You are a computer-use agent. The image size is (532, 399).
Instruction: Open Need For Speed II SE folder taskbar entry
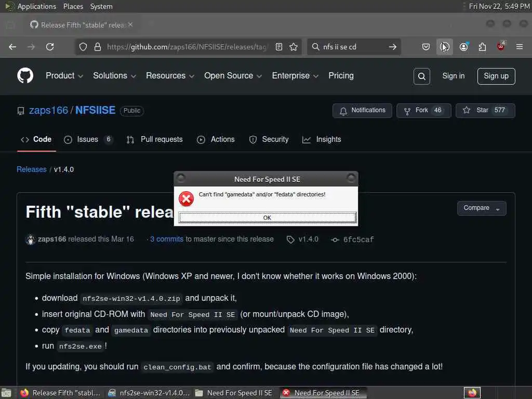point(234,393)
